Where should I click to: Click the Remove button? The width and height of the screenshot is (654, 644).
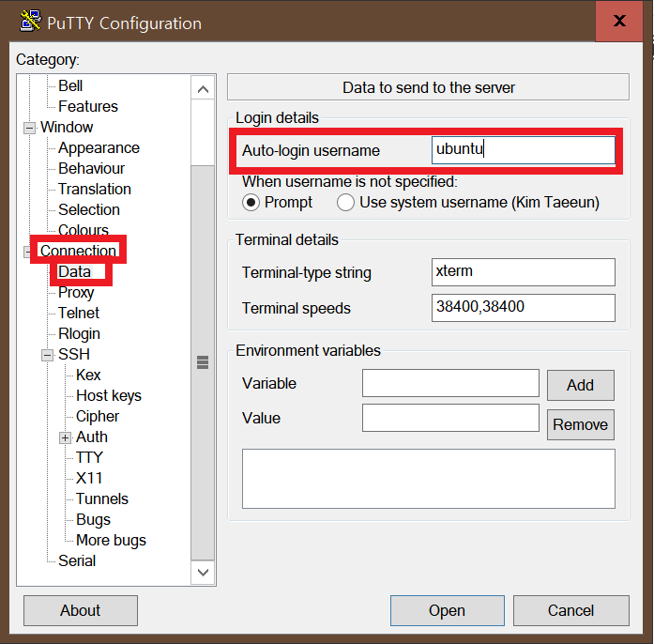coord(580,425)
